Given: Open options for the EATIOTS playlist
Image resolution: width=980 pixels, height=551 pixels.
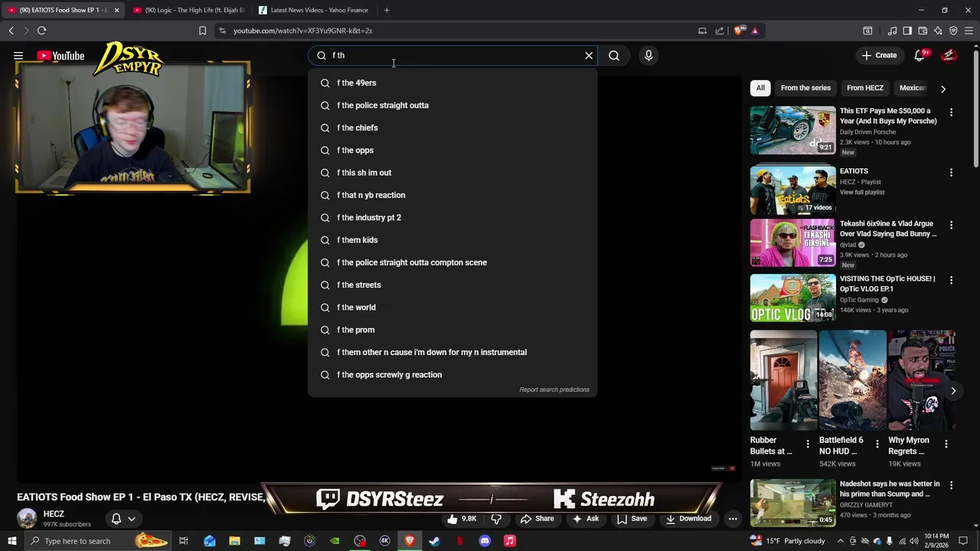Looking at the screenshot, I should pos(951,173).
